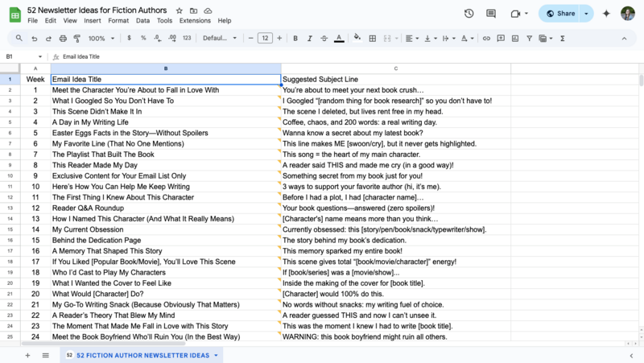Redo the last action

[x=48, y=38]
